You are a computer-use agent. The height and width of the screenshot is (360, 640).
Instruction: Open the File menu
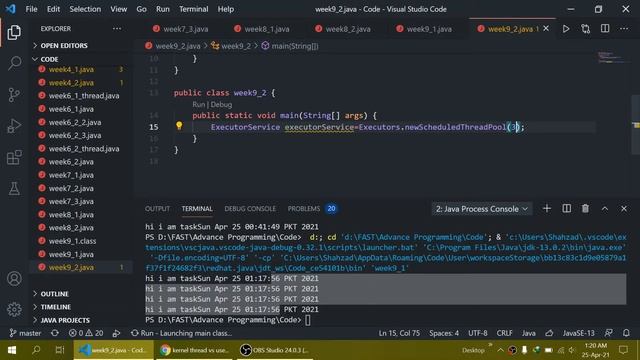point(31,9)
